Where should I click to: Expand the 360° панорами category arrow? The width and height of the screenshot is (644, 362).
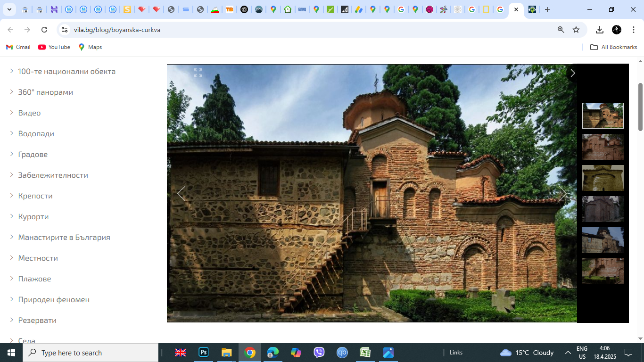(12, 92)
